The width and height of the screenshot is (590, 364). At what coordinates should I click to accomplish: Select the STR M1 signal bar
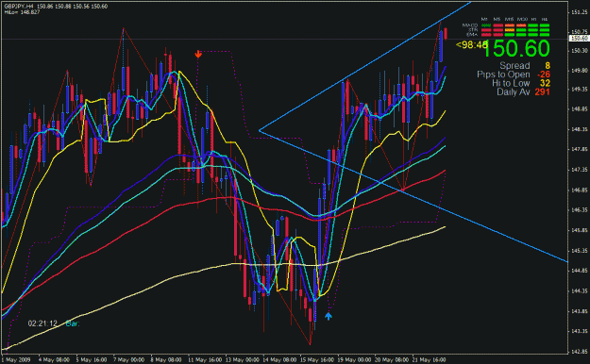(486, 30)
